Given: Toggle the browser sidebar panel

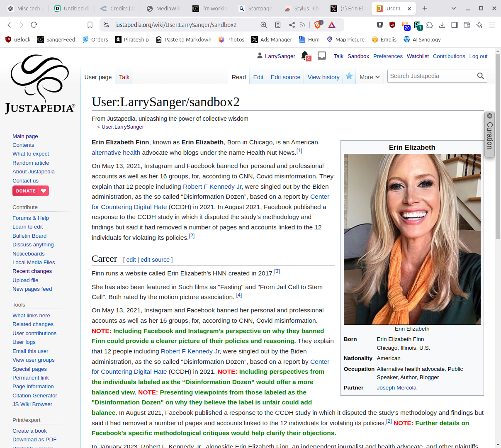Looking at the screenshot, I should tap(455, 25).
